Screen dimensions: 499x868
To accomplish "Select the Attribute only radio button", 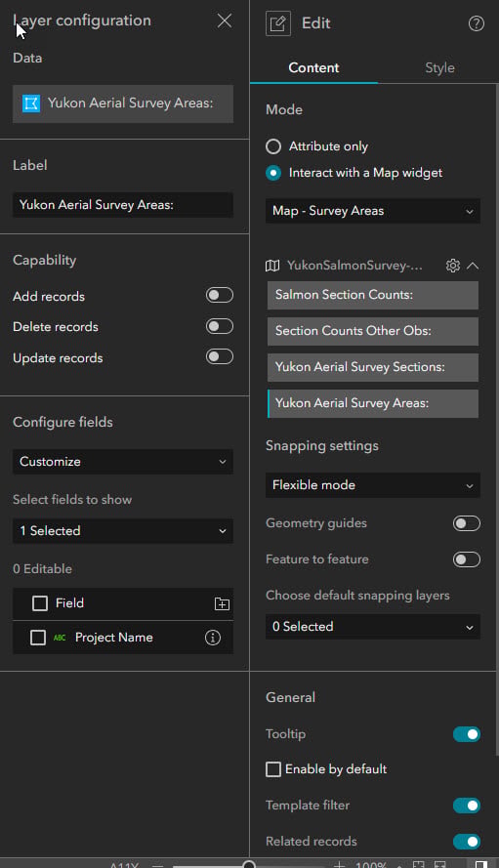I will coord(273,146).
